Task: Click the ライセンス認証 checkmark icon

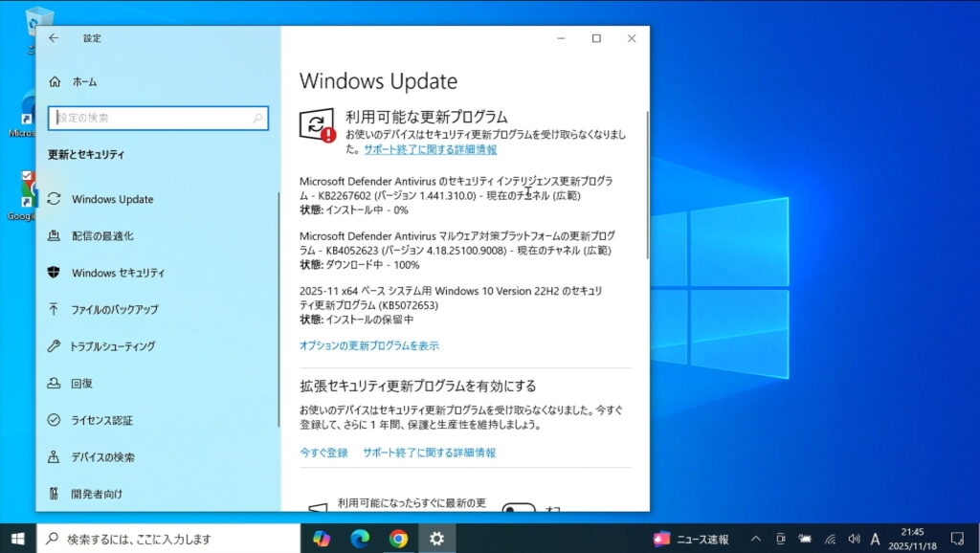Action: tap(54, 420)
